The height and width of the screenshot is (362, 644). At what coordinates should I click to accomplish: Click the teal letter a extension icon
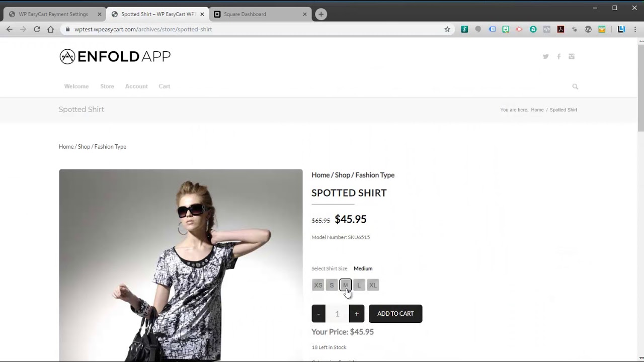coord(533,29)
